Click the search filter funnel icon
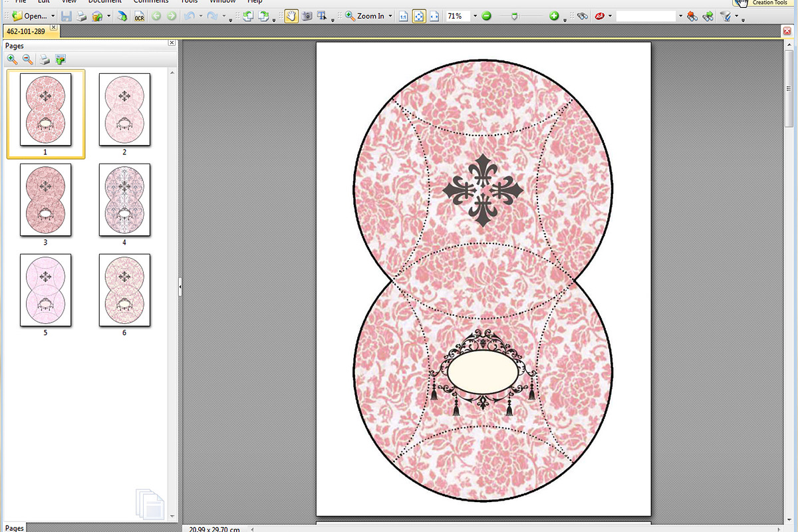 726,16
